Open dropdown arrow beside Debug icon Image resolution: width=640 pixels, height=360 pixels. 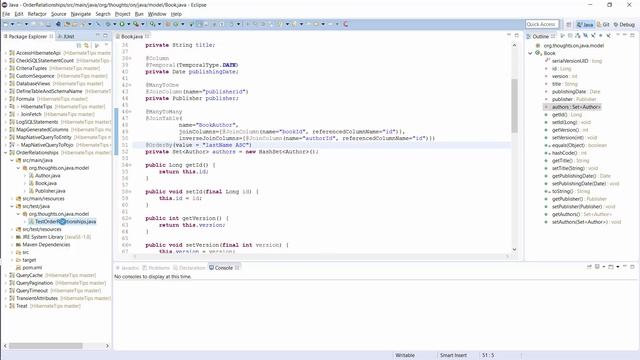[115, 24]
